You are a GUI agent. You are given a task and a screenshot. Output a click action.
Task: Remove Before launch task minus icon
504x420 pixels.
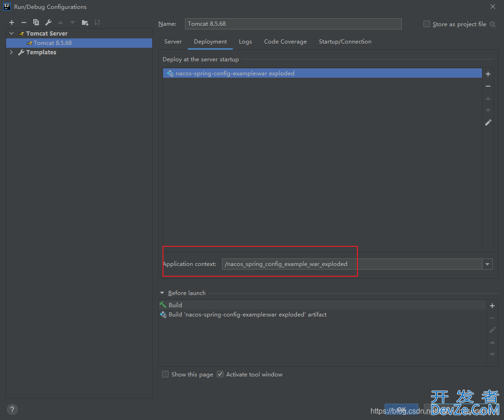click(492, 318)
